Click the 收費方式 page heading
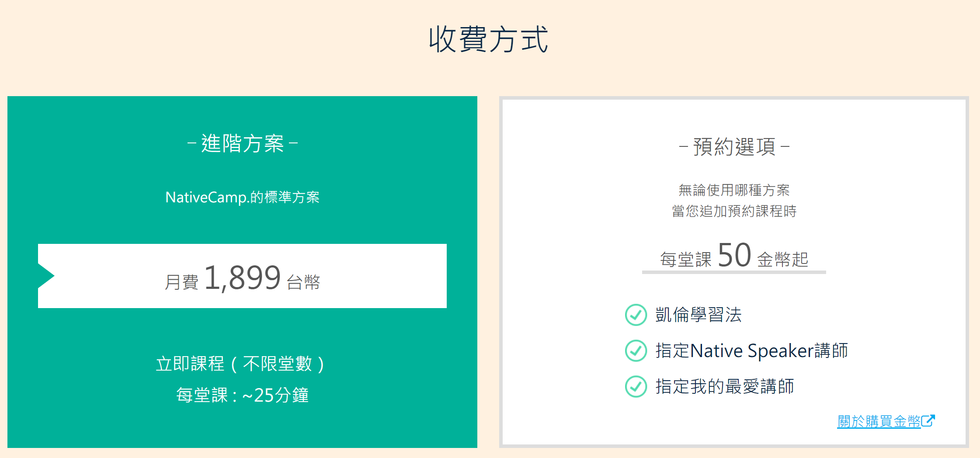This screenshot has width=980, height=458. (488, 39)
